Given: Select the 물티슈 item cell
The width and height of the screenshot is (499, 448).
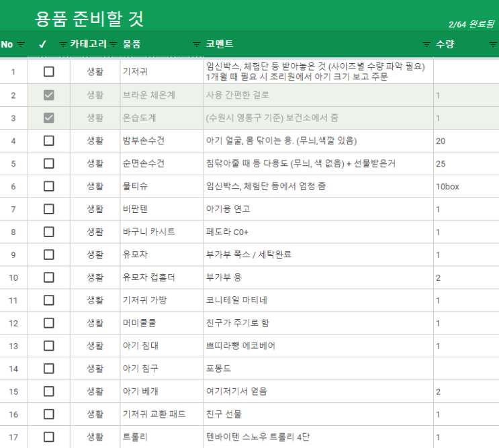Looking at the screenshot, I should point(162,187).
